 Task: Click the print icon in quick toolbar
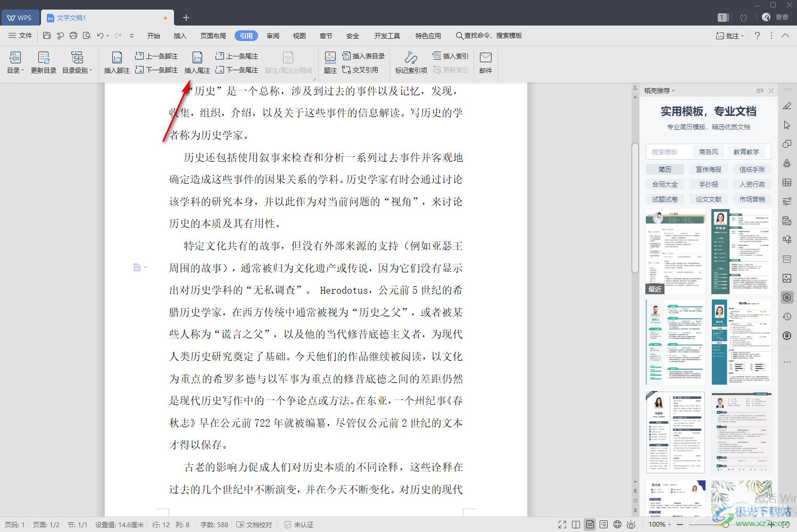coord(73,36)
